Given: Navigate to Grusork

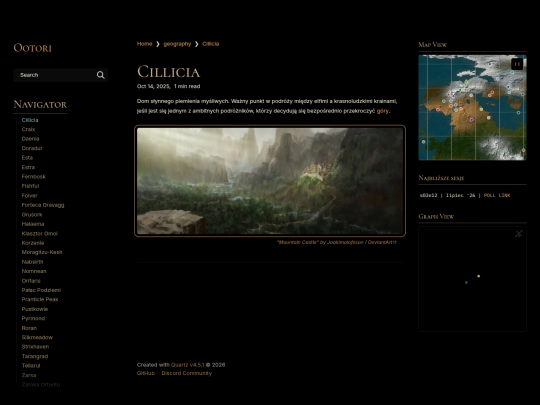Looking at the screenshot, I should 32,215.
